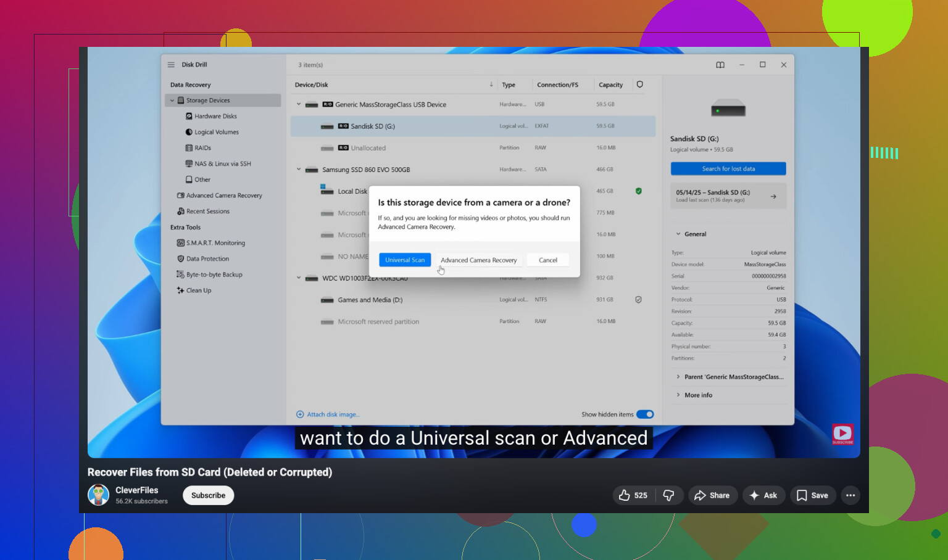
Task: Select Microsoft reserved partition row
Action: point(473,321)
